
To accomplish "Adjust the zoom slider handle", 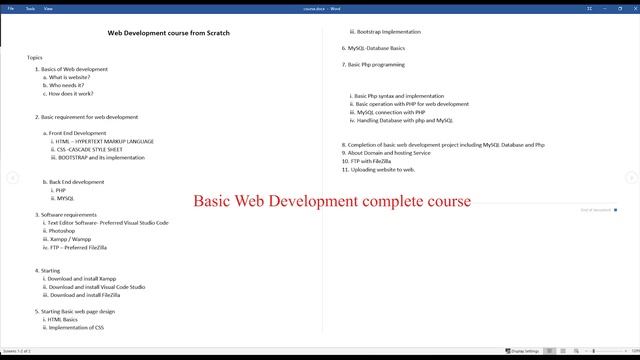I will (x=593, y=351).
